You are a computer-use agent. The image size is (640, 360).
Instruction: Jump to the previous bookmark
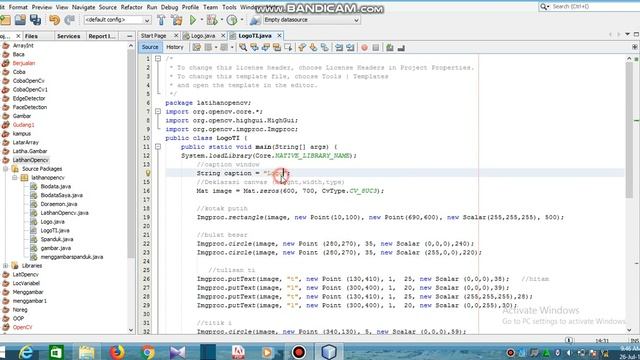tap(302, 47)
